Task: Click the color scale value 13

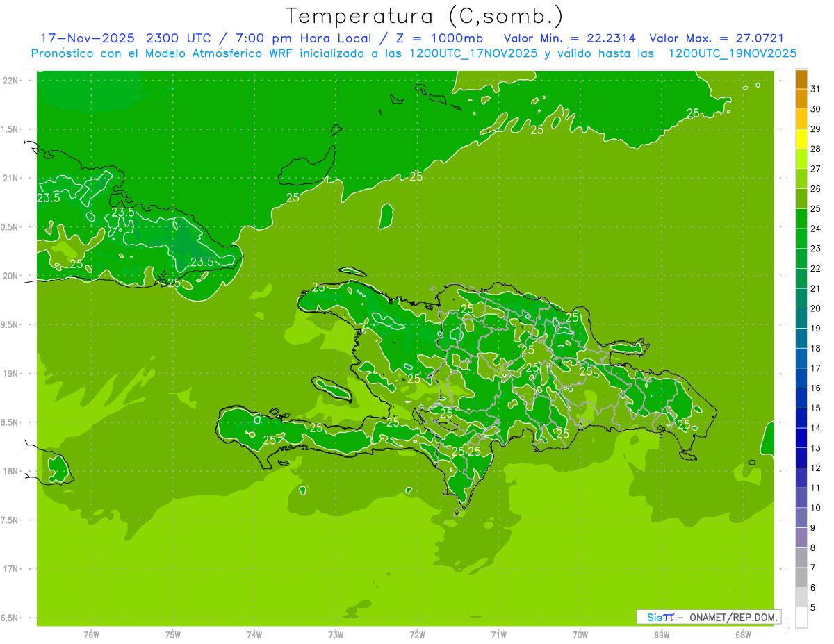Action: (815, 448)
